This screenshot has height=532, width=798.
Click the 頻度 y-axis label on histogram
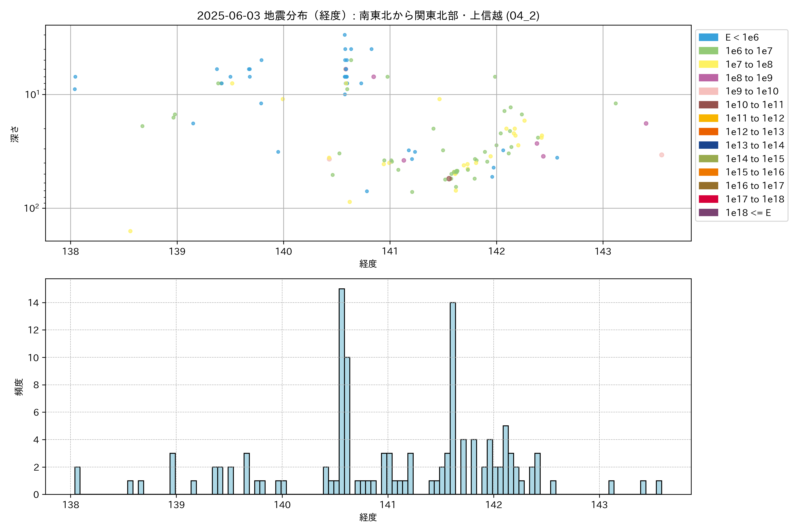(19, 387)
